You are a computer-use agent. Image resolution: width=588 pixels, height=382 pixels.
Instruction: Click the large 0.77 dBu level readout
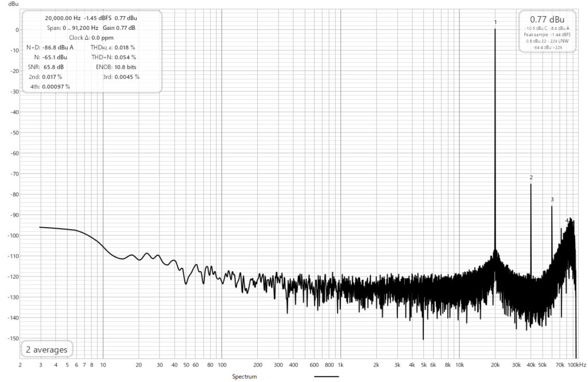tap(546, 20)
